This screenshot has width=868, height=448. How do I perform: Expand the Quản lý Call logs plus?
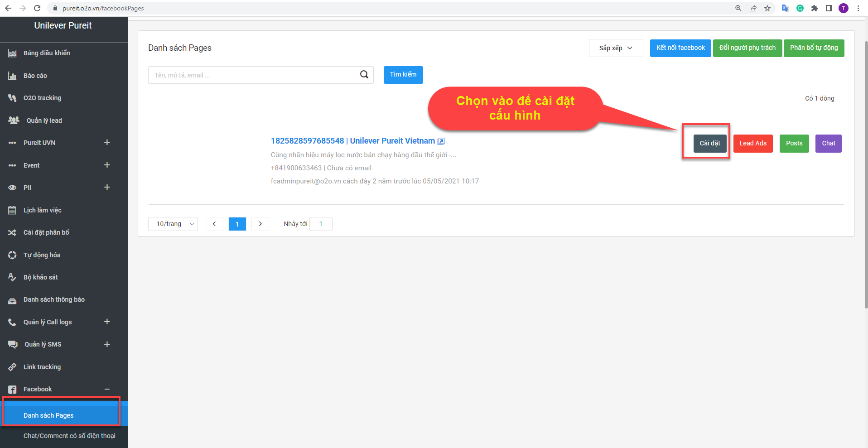(107, 322)
